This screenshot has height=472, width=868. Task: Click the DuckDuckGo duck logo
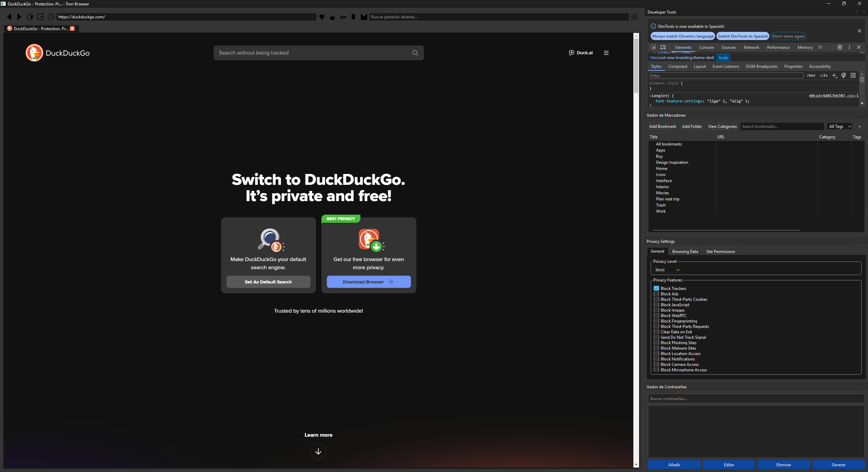coord(34,53)
